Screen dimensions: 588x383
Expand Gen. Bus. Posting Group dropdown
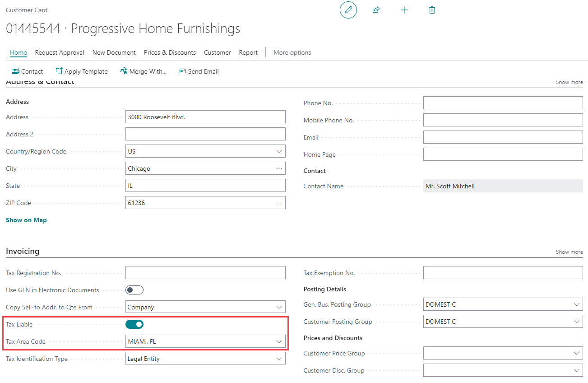pos(576,304)
